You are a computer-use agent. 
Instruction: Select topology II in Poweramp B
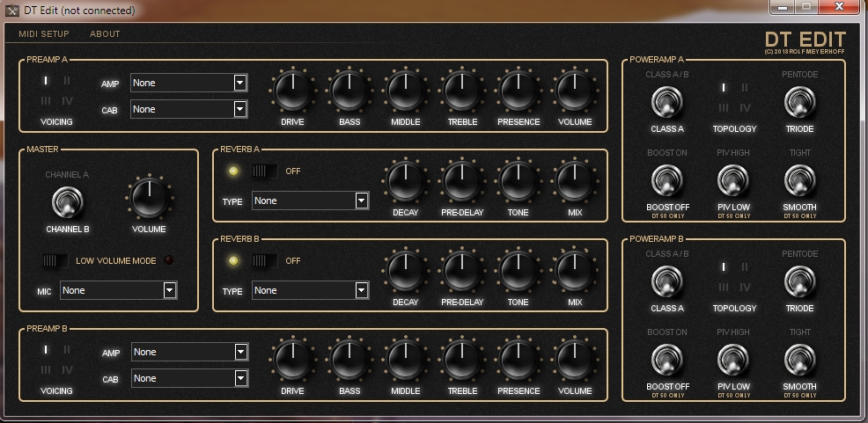tap(745, 267)
